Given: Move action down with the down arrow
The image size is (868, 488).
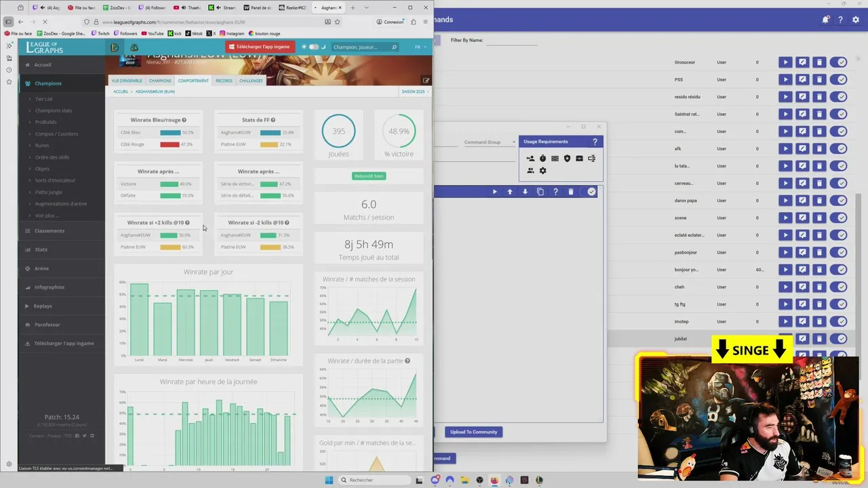Looking at the screenshot, I should [525, 192].
